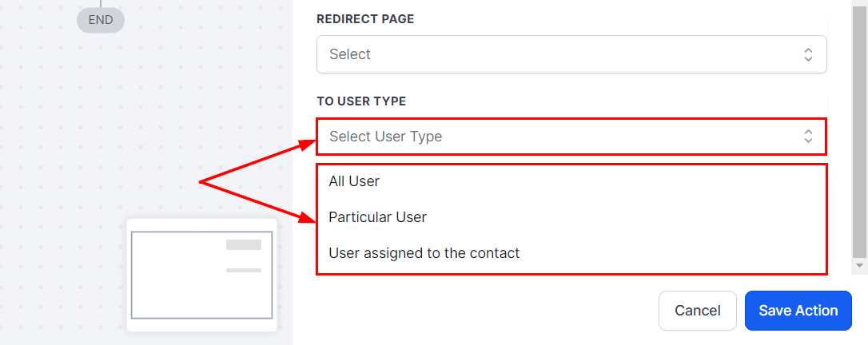The image size is (868, 345).
Task: Click the To User Type chevron icon
Action: [x=808, y=137]
